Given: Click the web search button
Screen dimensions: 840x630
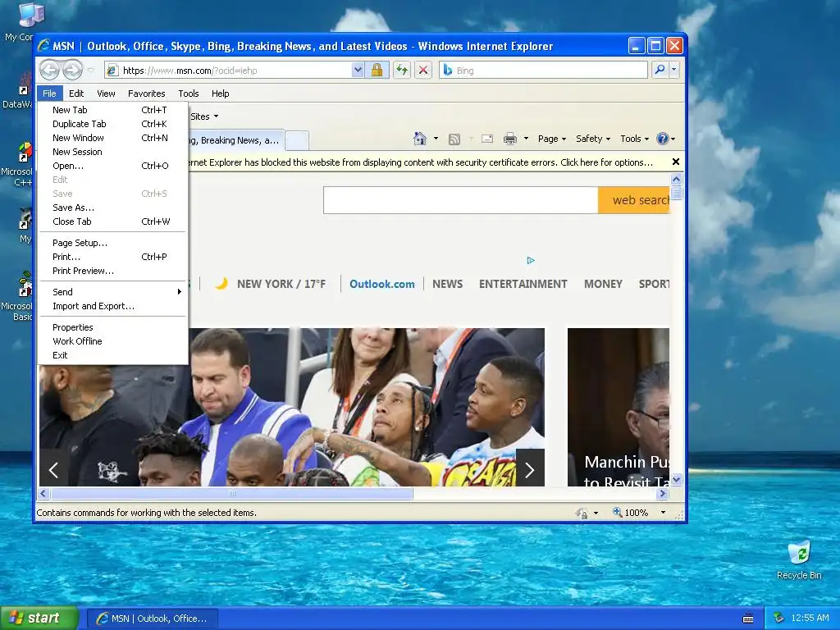Looking at the screenshot, I should [634, 200].
